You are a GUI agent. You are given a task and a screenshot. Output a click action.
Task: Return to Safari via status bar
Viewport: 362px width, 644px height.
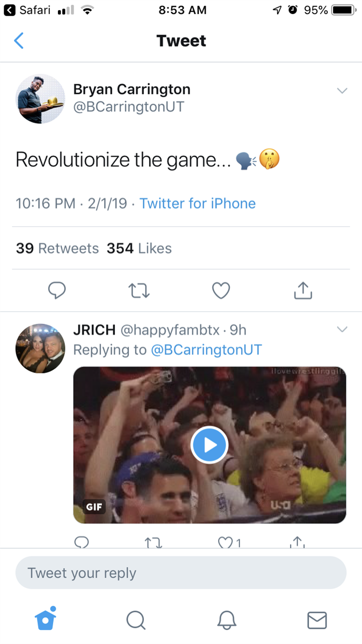click(27, 10)
